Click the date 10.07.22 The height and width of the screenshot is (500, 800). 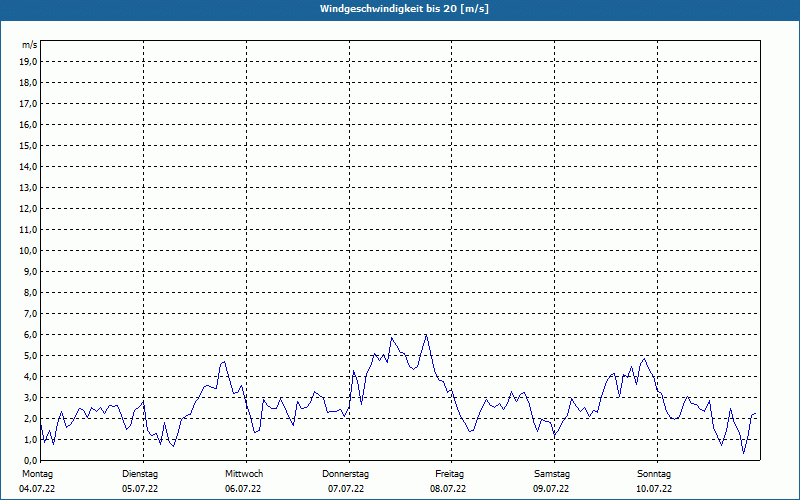click(x=654, y=489)
